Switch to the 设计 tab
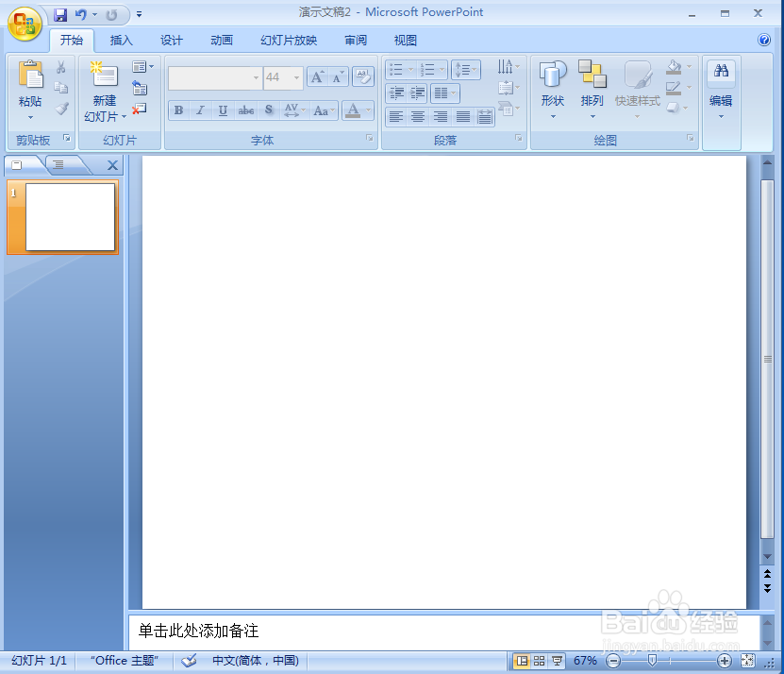This screenshot has width=784, height=674. coord(172,41)
